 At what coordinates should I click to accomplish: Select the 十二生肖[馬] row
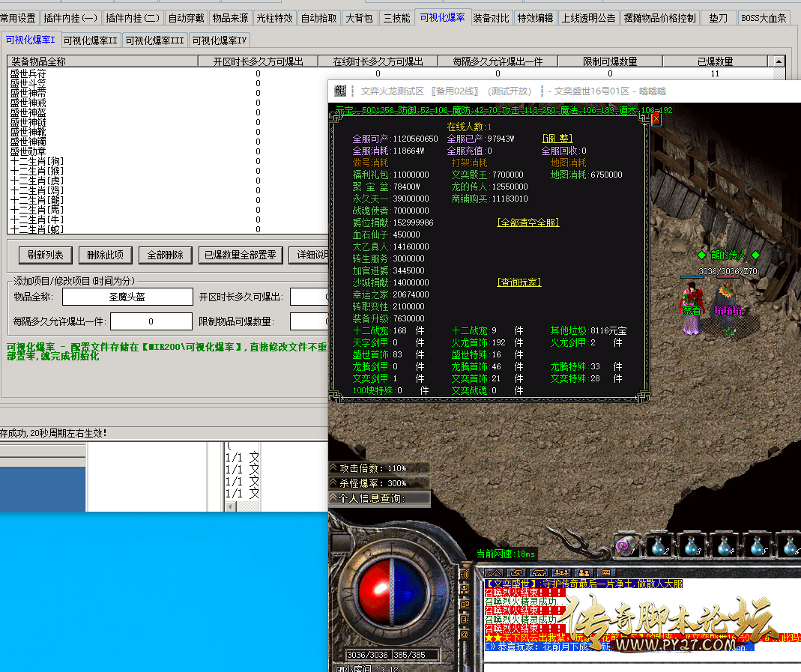[x=37, y=209]
